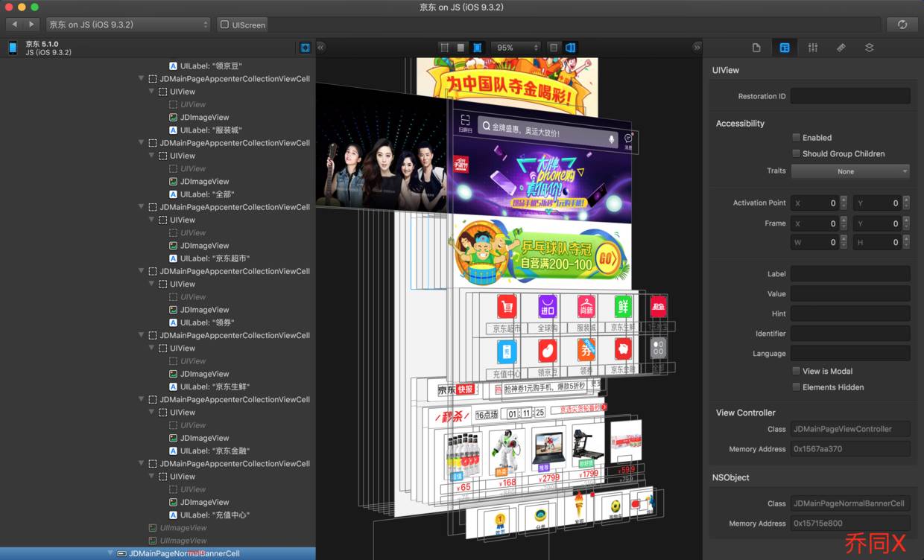Switch canvas to 3D view
This screenshot has height=560, width=924.
(570, 47)
